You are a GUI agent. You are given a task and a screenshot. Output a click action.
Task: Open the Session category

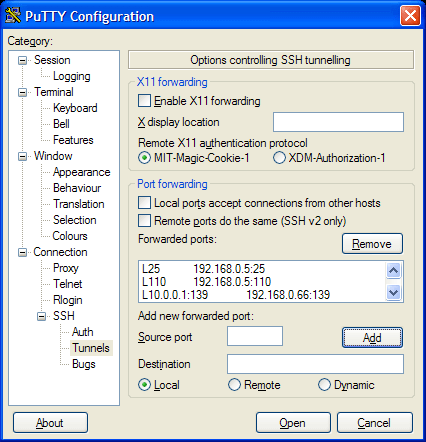(52, 60)
